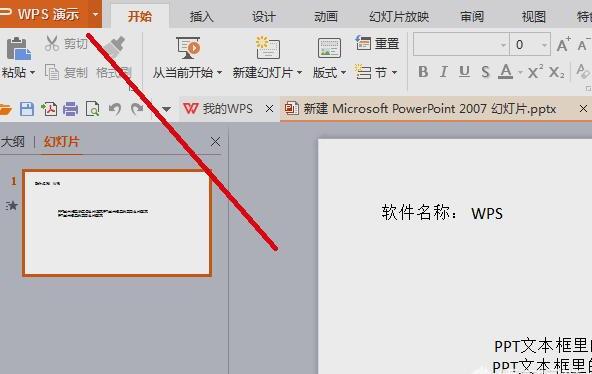The height and width of the screenshot is (374, 592).
Task: Close the pptx document tab
Action: tap(583, 109)
